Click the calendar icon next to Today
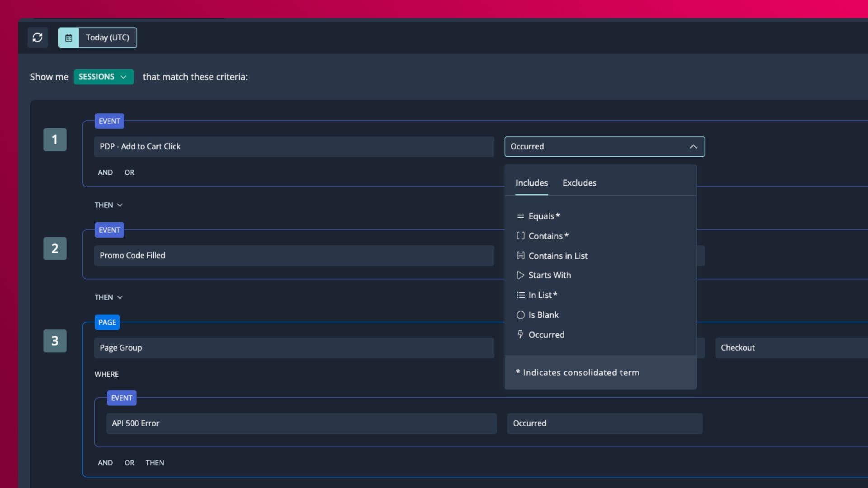The width and height of the screenshot is (868, 488). (69, 38)
